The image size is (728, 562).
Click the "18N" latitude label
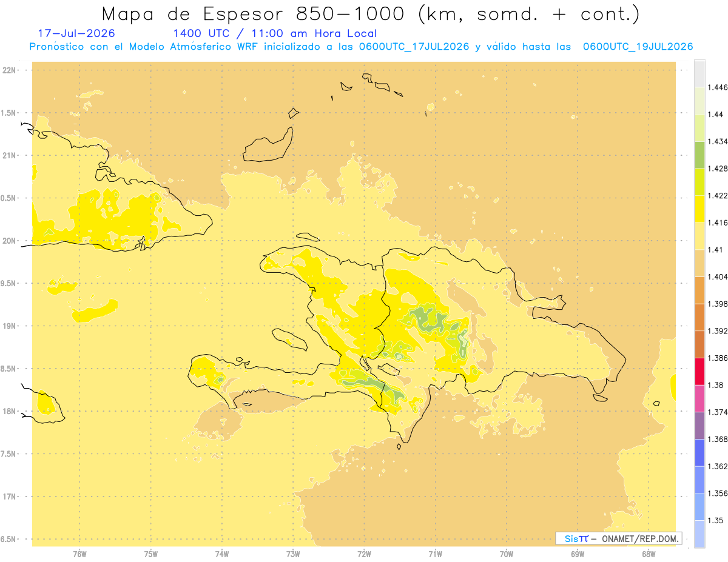8,412
